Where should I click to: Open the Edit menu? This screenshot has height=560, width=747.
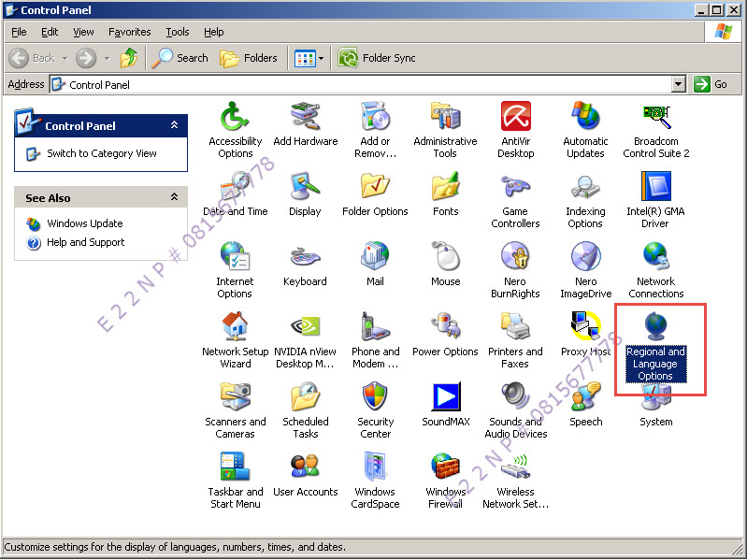(x=50, y=32)
